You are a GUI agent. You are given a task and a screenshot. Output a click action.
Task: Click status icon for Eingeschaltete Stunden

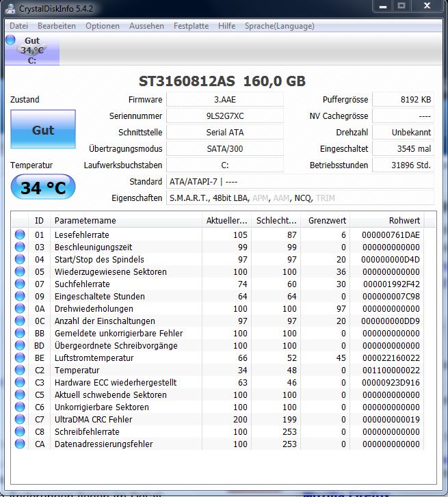(x=20, y=296)
